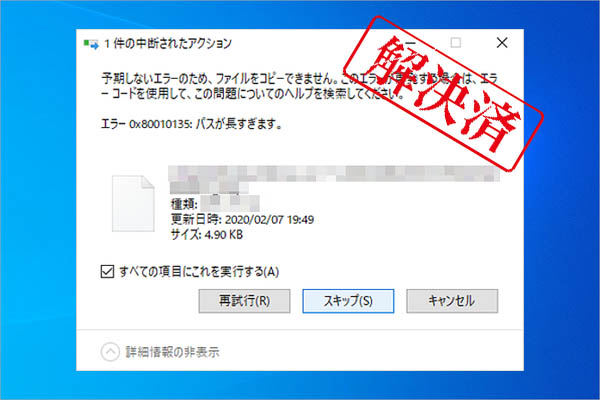The width and height of the screenshot is (600, 400).
Task: Click the すべての項目にこれを実行する(A) label text
Action: click(199, 271)
